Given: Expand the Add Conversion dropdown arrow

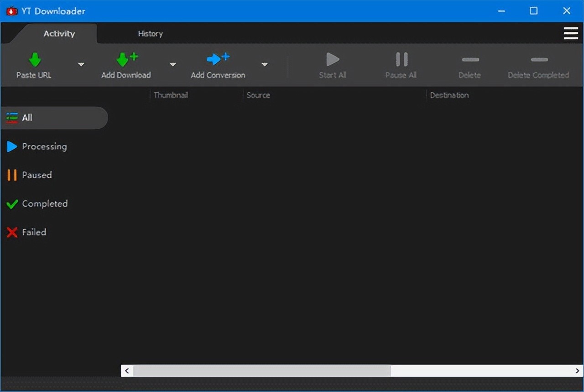Looking at the screenshot, I should coord(265,65).
